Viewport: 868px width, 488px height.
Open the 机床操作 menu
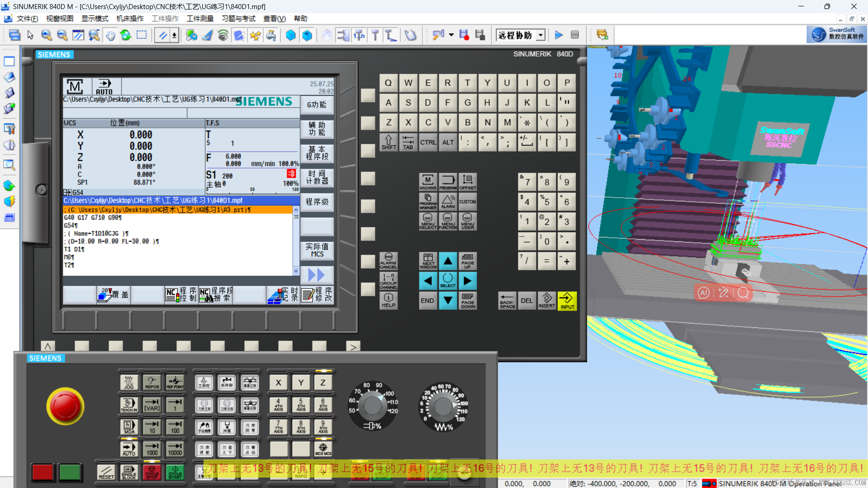130,19
